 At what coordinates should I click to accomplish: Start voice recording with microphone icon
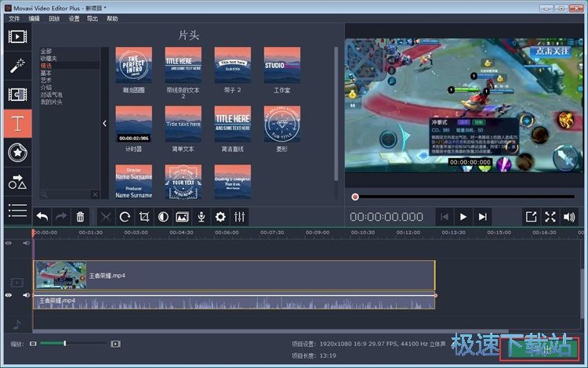click(x=201, y=217)
